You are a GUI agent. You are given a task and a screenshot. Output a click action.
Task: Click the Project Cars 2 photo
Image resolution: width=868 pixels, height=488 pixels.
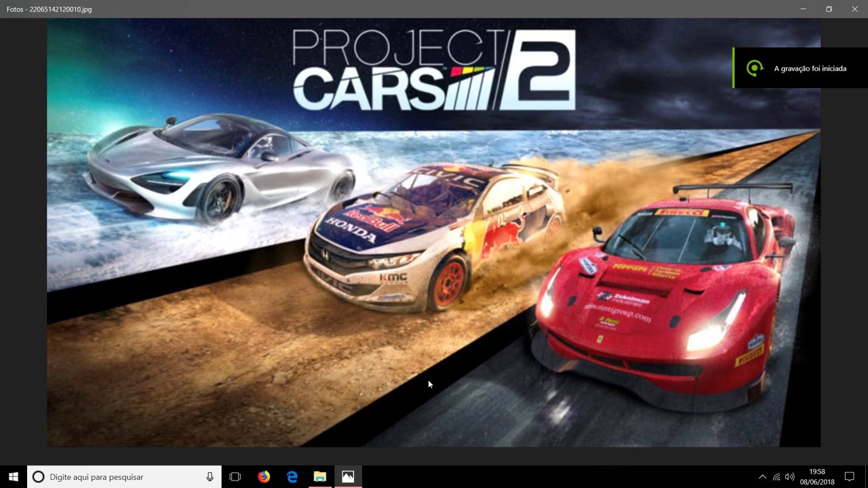coord(433,232)
